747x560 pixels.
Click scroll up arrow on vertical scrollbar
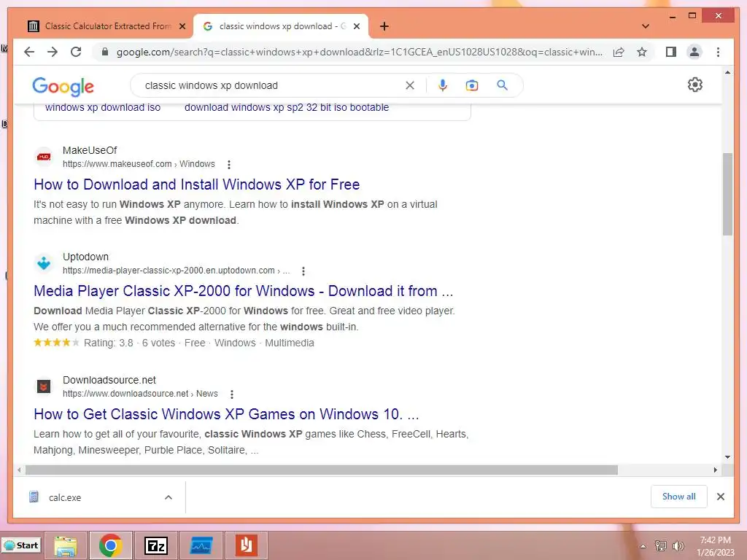tap(727, 72)
